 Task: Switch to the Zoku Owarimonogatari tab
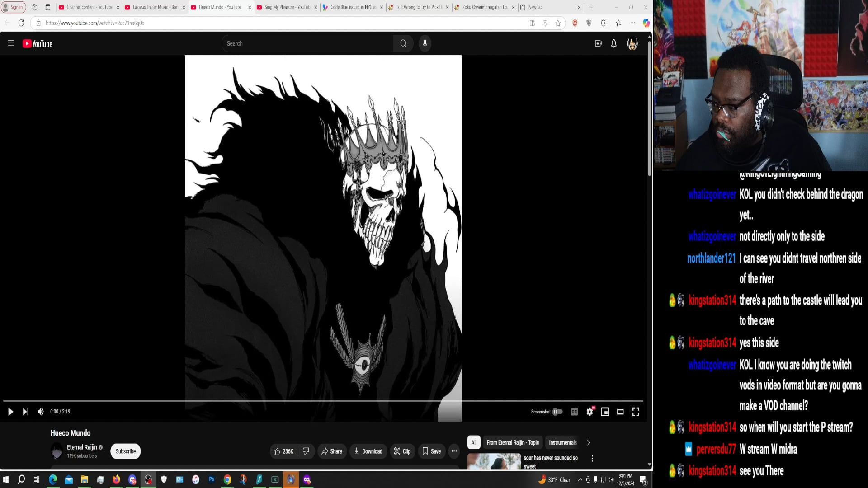pyautogui.click(x=485, y=7)
